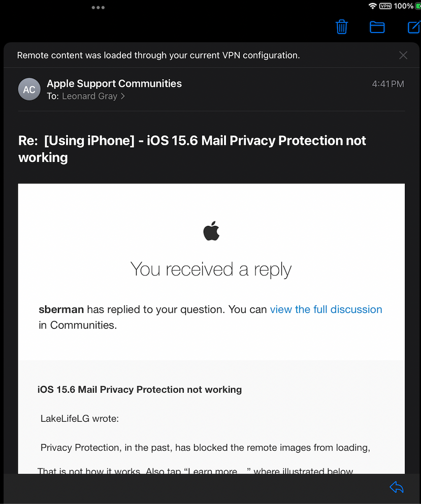Tap the 4:41 PM timestamp
Image resolution: width=421 pixels, height=504 pixels.
[388, 84]
